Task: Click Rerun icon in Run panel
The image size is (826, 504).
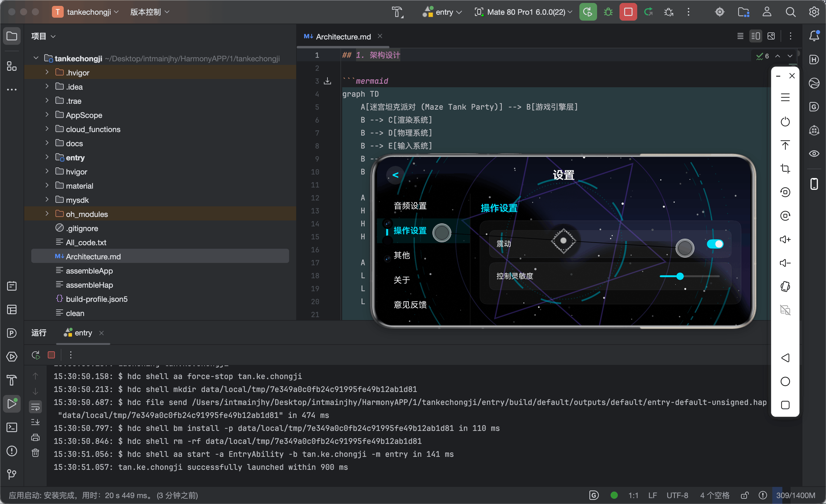Action: (x=35, y=355)
